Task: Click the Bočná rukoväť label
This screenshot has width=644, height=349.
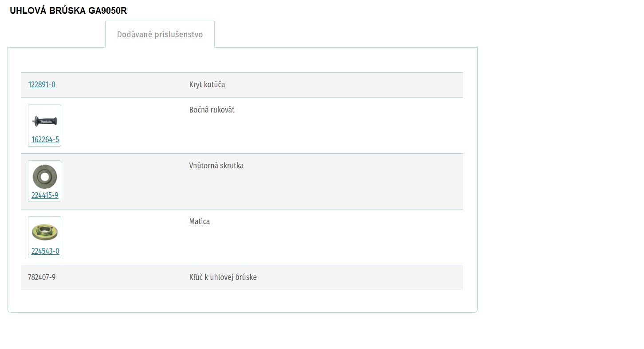Action: point(212,110)
